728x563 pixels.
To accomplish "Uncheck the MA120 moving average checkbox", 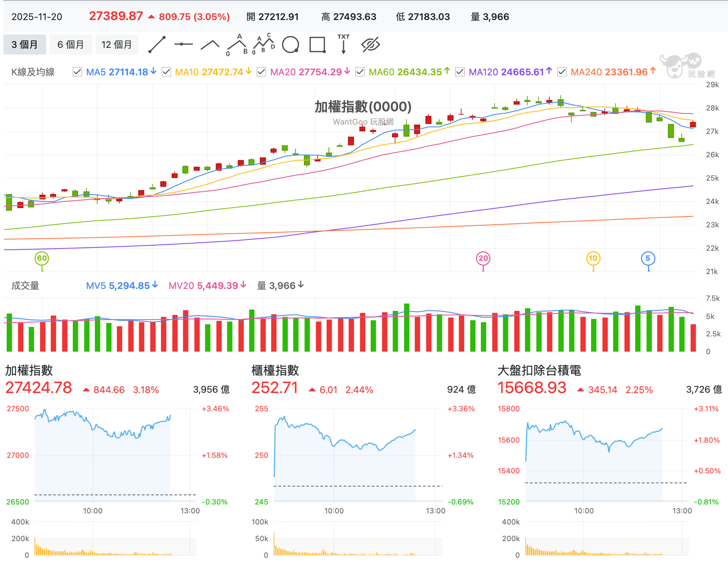I will 460,72.
